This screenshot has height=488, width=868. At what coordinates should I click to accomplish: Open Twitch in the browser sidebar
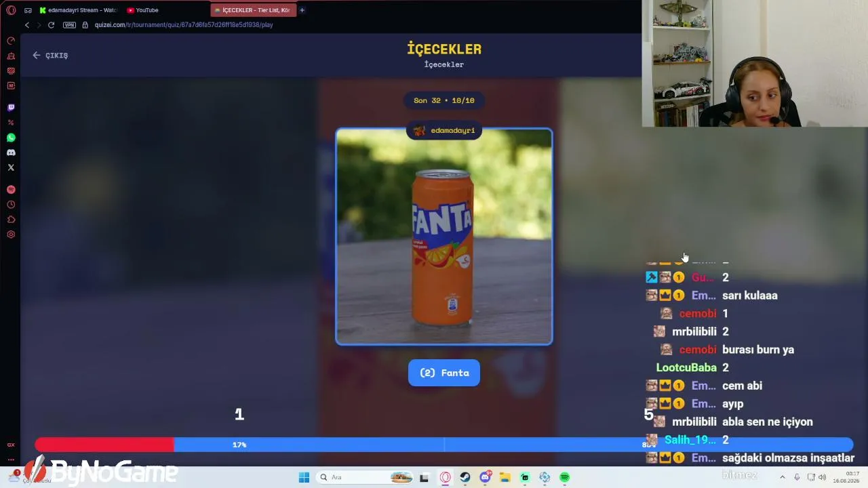[11, 108]
